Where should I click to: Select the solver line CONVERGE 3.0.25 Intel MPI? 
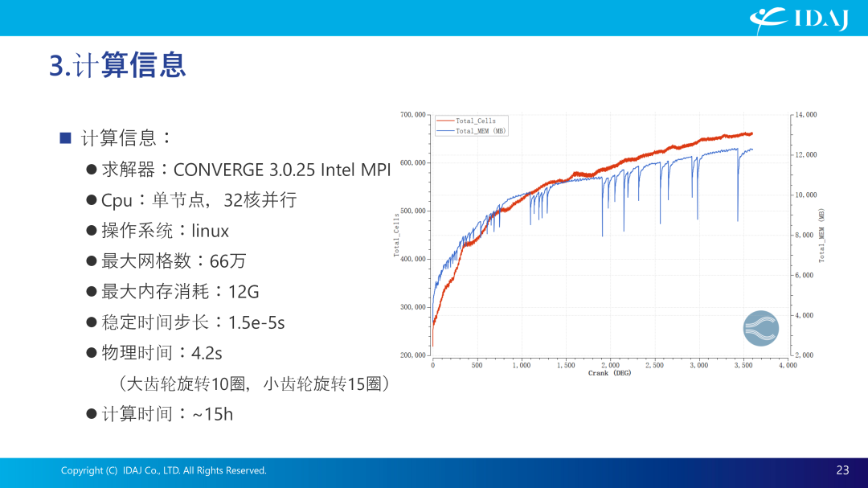(x=246, y=170)
